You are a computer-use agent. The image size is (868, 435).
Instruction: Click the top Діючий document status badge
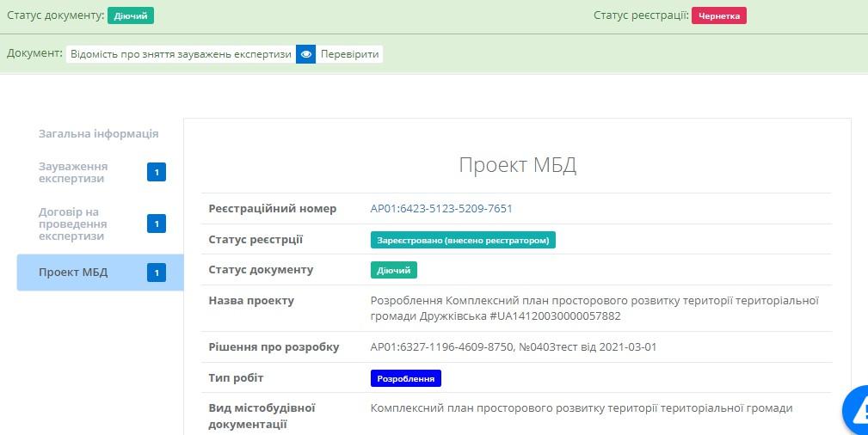pos(131,15)
